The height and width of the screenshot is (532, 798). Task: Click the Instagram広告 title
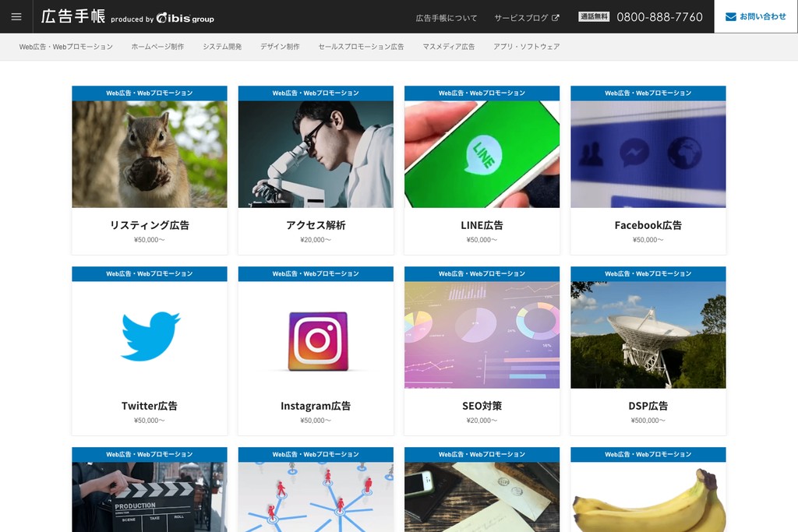(x=316, y=406)
